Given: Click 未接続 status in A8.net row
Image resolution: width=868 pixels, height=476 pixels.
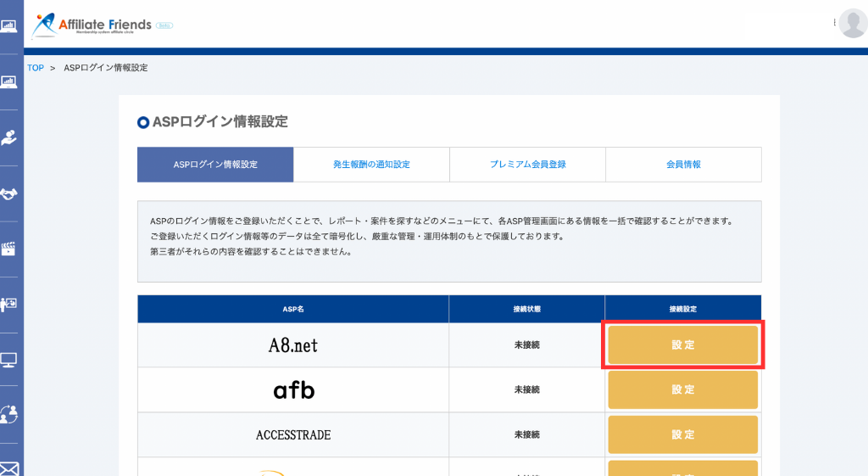Looking at the screenshot, I should coord(527,344).
